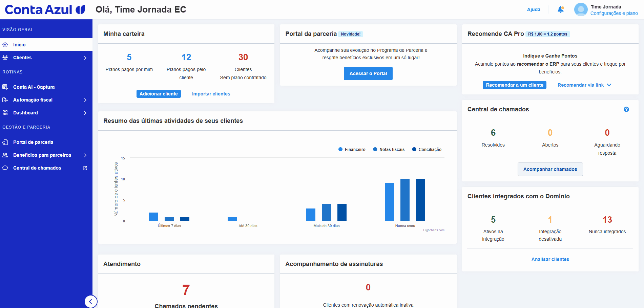Image resolution: width=644 pixels, height=308 pixels.
Task: Open Dashboard menu item
Action: (46, 113)
